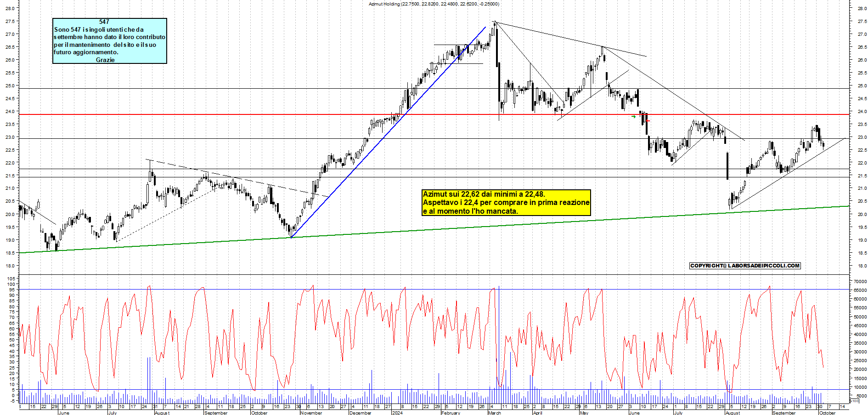Click the '100' oscillator scale value

coord(11,284)
